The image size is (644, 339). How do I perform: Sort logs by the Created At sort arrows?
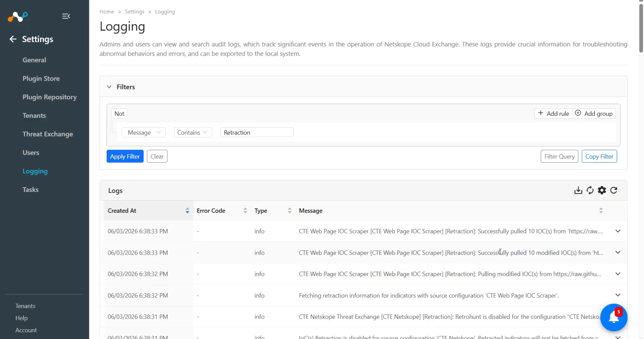coord(187,211)
